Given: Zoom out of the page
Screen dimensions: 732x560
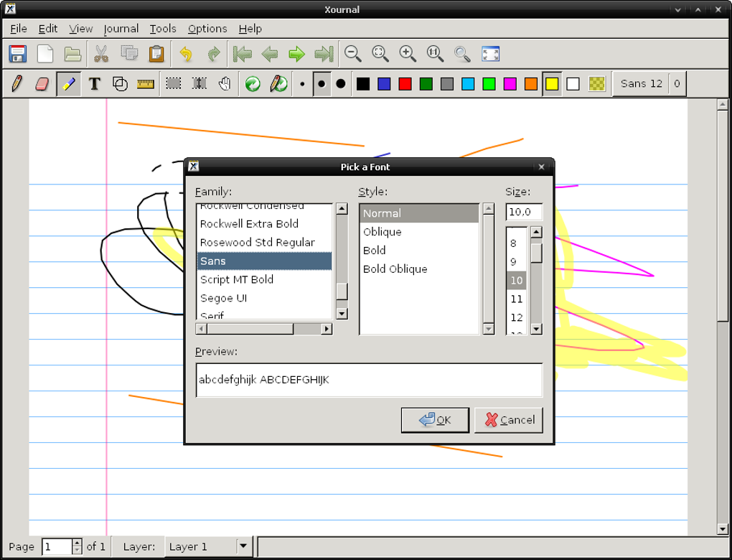Looking at the screenshot, I should coord(353,54).
